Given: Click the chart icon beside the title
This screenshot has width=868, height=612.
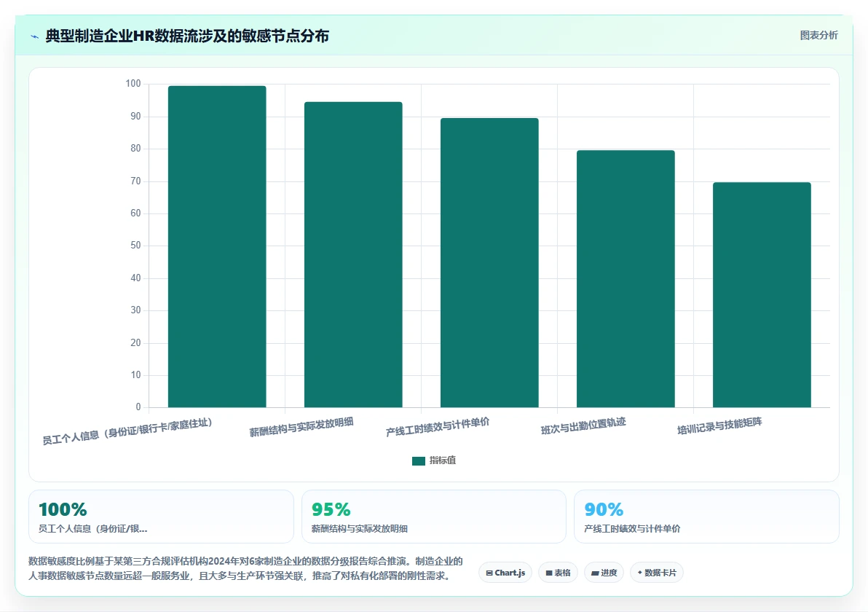Looking at the screenshot, I should tap(34, 36).
